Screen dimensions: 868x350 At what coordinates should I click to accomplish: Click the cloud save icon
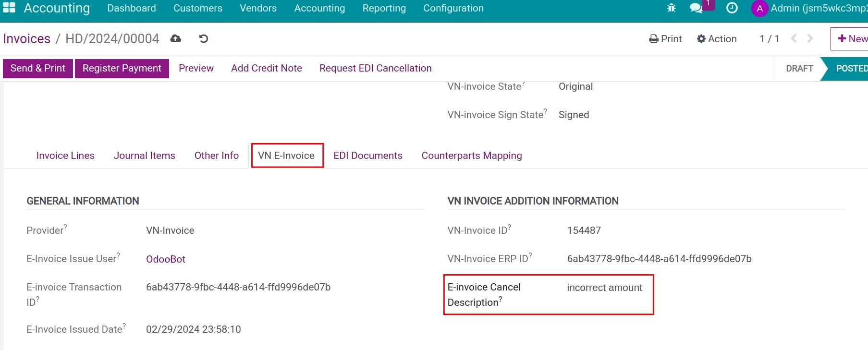[176, 39]
